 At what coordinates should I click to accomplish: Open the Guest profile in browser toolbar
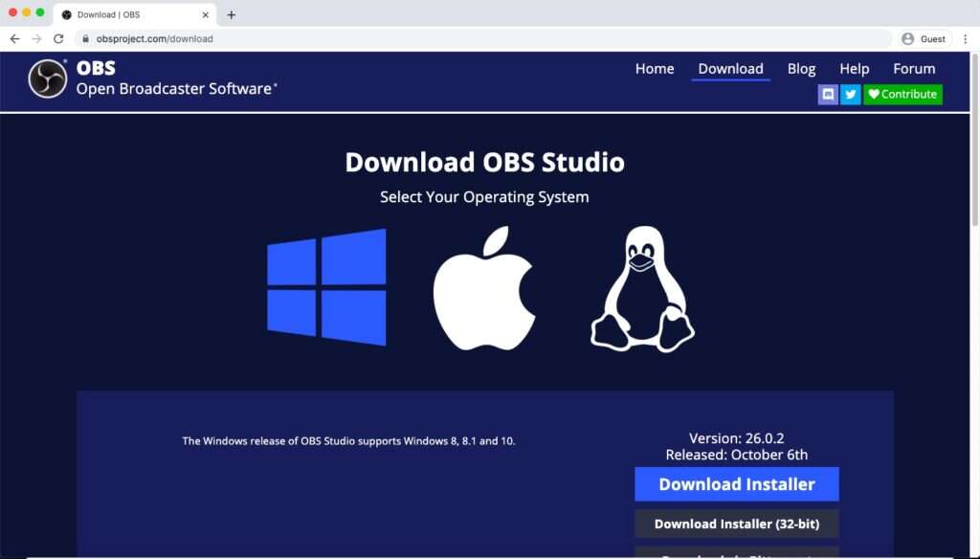pos(924,38)
